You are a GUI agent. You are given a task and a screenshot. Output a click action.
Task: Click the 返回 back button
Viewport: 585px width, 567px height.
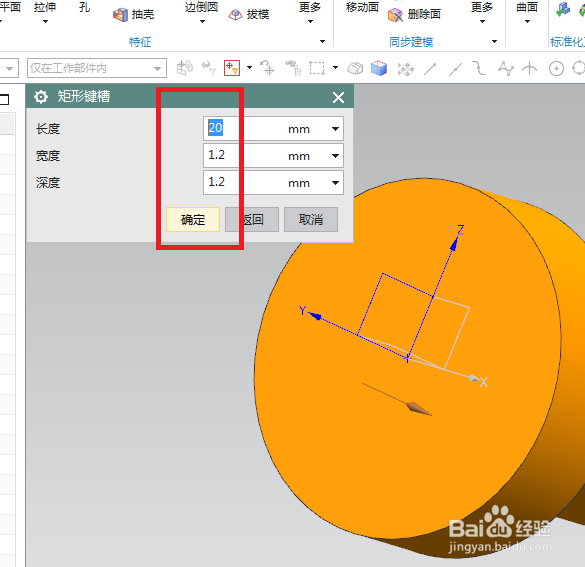tap(252, 220)
